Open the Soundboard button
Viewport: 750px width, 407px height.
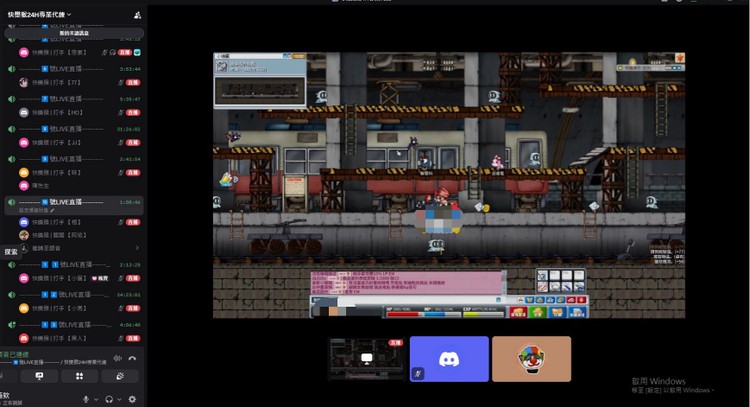tap(120, 376)
